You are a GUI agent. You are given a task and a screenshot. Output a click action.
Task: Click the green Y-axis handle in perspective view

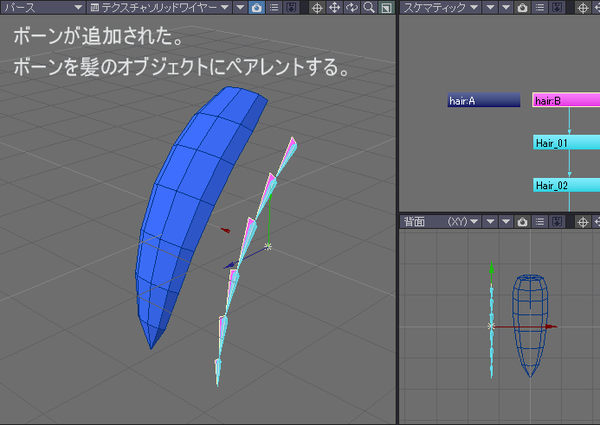[269, 220]
